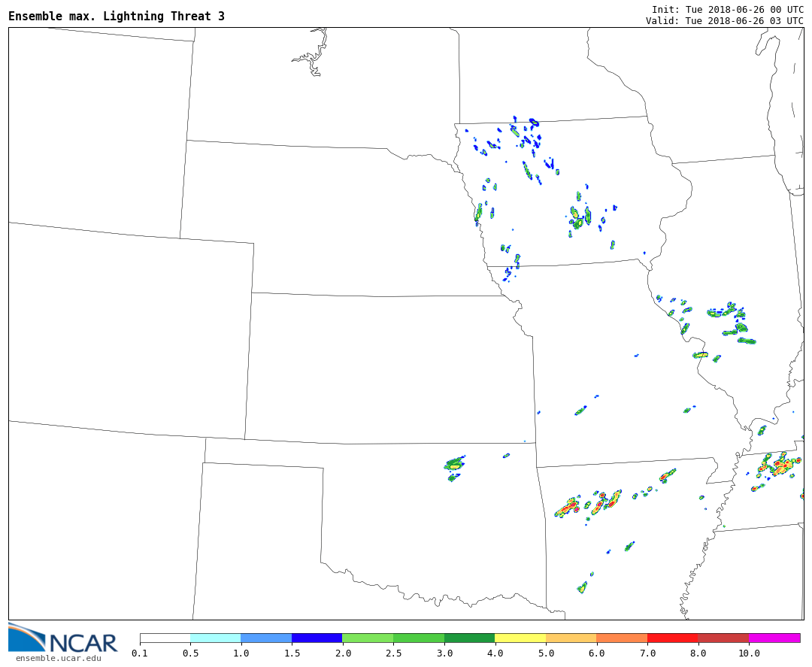Screen dimensions: 812x667
Task: Click the Init time text 'Tue 2018-06-26 00 UTC'
Action: click(x=744, y=10)
